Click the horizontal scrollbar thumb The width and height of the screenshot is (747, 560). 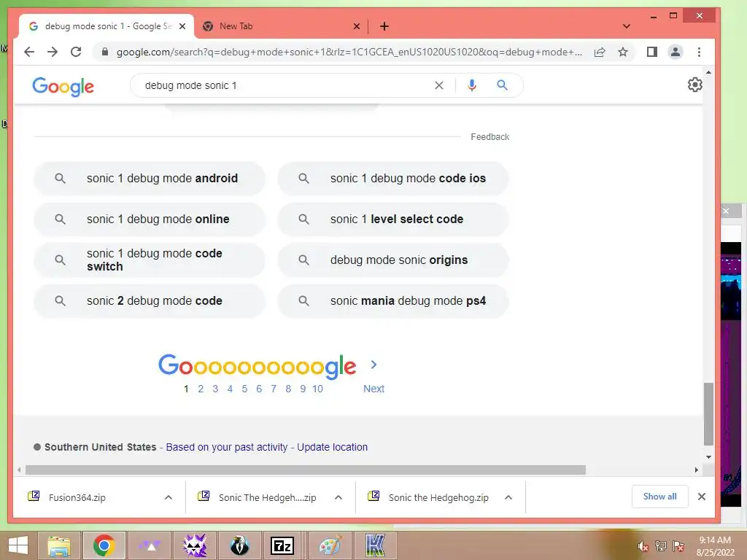point(306,470)
